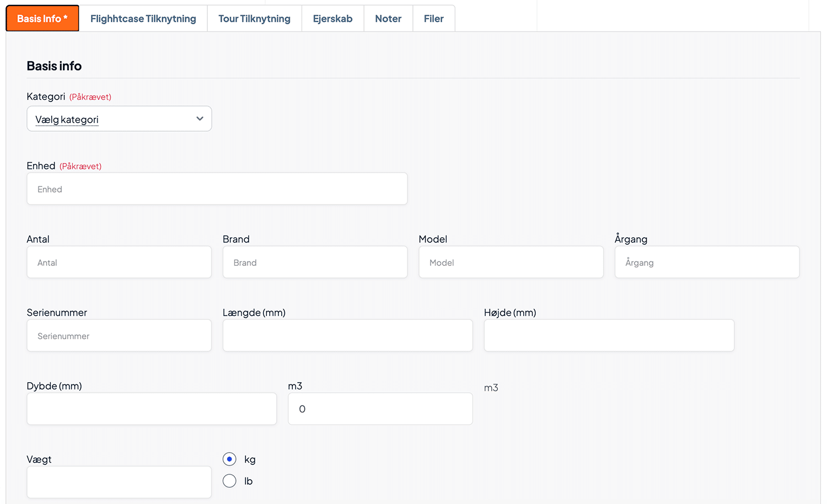Image resolution: width=827 pixels, height=504 pixels.
Task: Open the Filer tab
Action: (433, 19)
